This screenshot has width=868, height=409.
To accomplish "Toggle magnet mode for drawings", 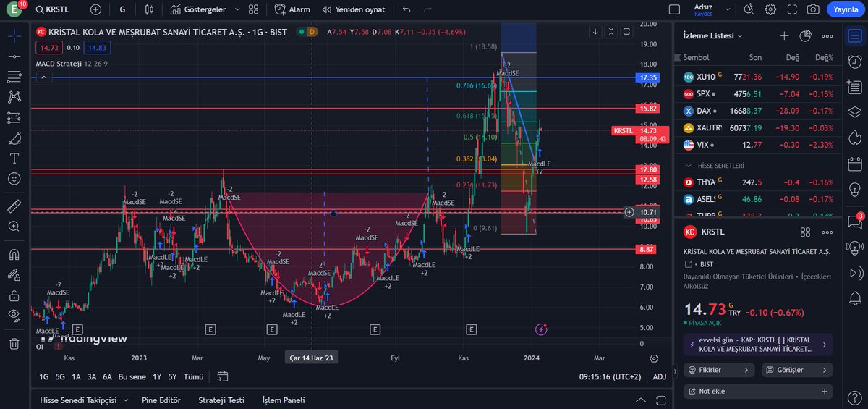I will pos(14,255).
